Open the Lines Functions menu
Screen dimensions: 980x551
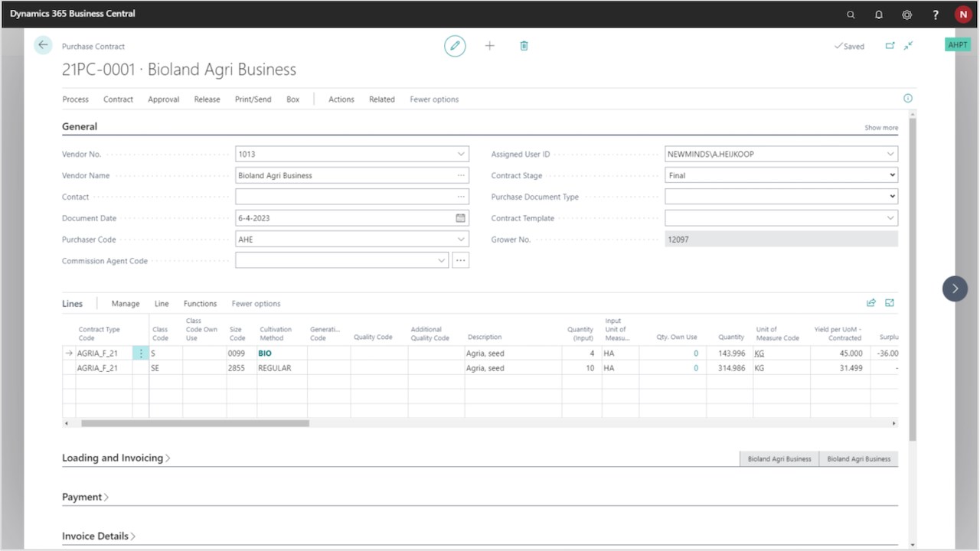pos(200,304)
